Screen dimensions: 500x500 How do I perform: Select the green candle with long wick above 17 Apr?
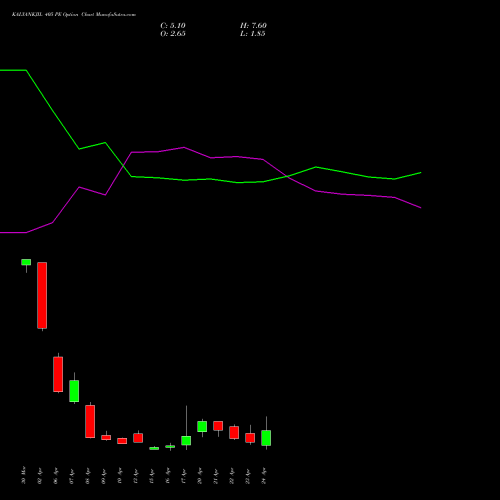(x=186, y=440)
